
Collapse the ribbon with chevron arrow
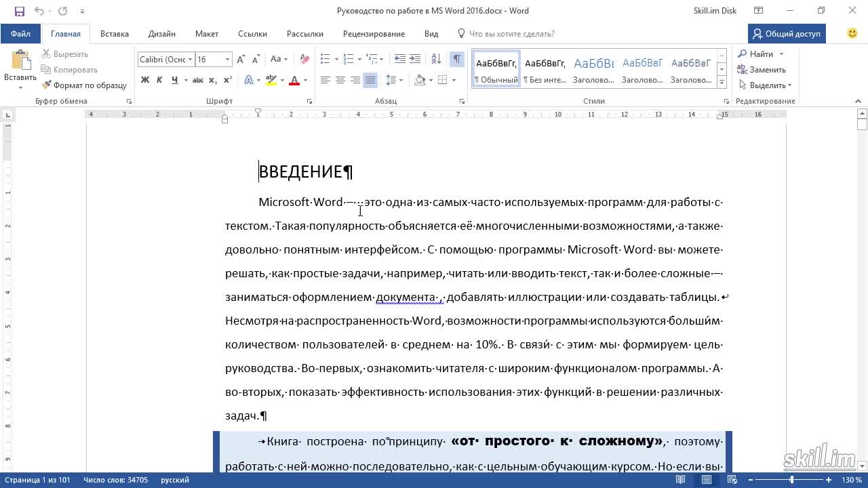tap(858, 101)
